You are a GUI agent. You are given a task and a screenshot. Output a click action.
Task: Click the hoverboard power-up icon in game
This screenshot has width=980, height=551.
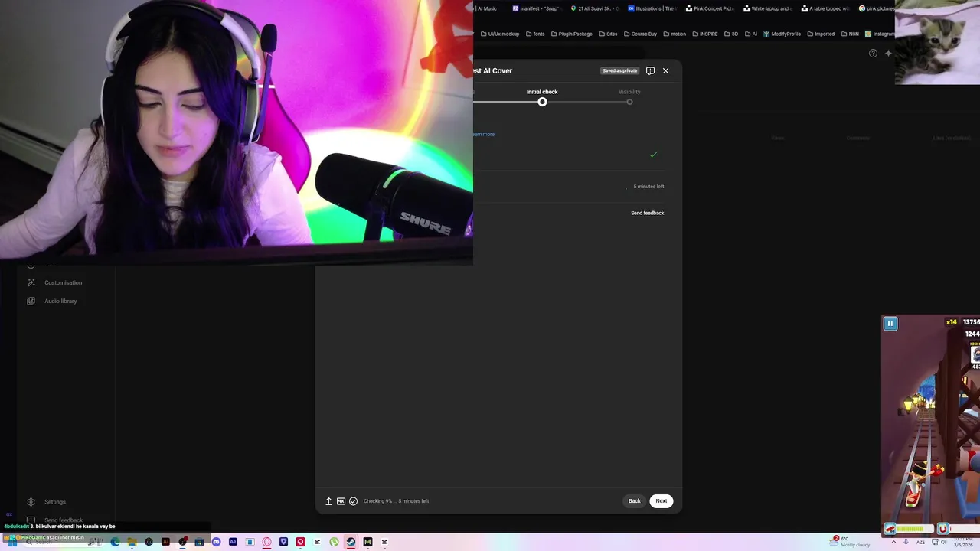[890, 529]
